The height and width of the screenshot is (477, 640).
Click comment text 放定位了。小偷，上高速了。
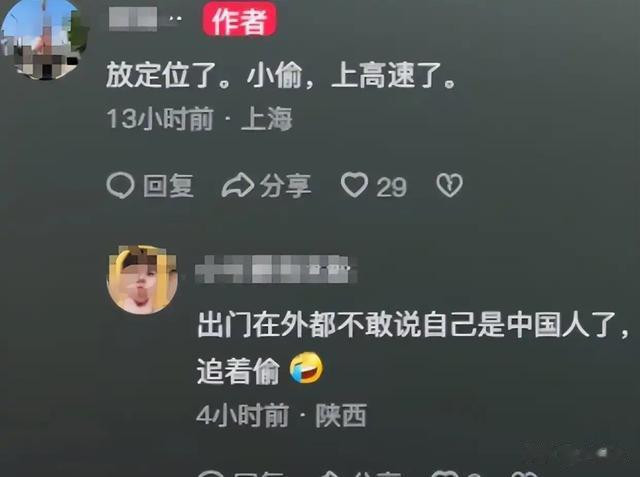[x=280, y=75]
